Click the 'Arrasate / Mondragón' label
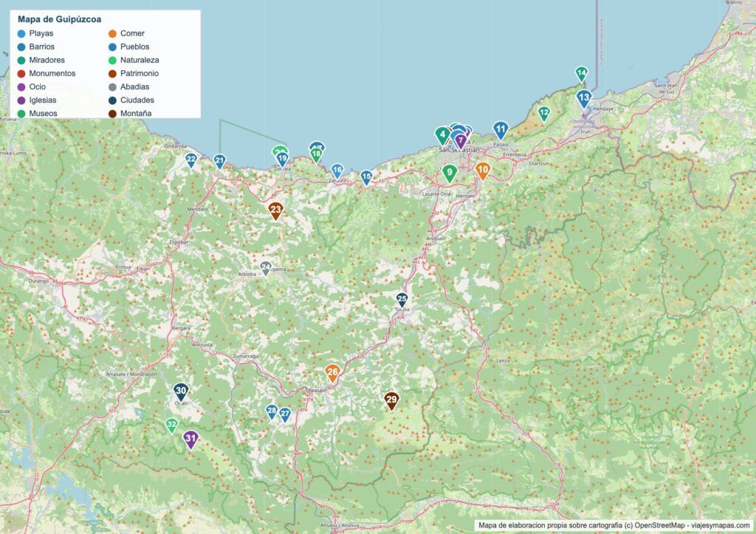The height and width of the screenshot is (534, 756). coord(131,374)
